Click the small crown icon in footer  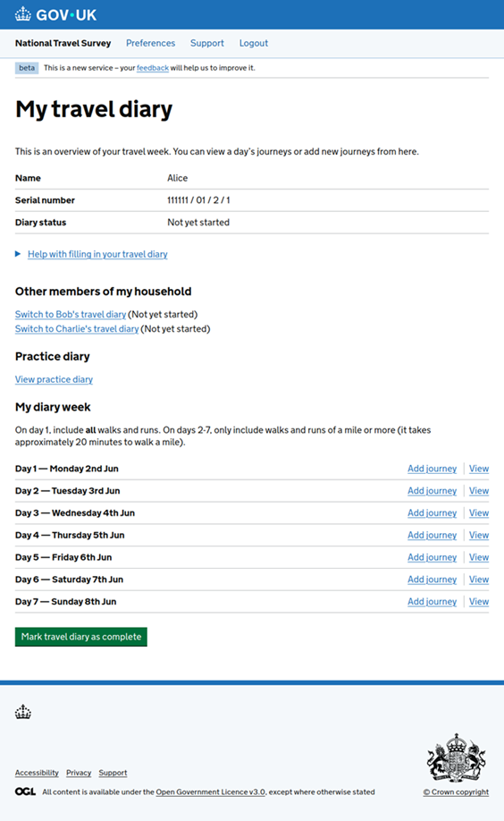(x=23, y=712)
